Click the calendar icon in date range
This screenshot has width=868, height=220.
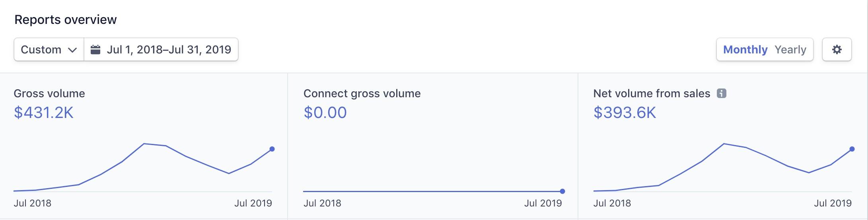[95, 50]
